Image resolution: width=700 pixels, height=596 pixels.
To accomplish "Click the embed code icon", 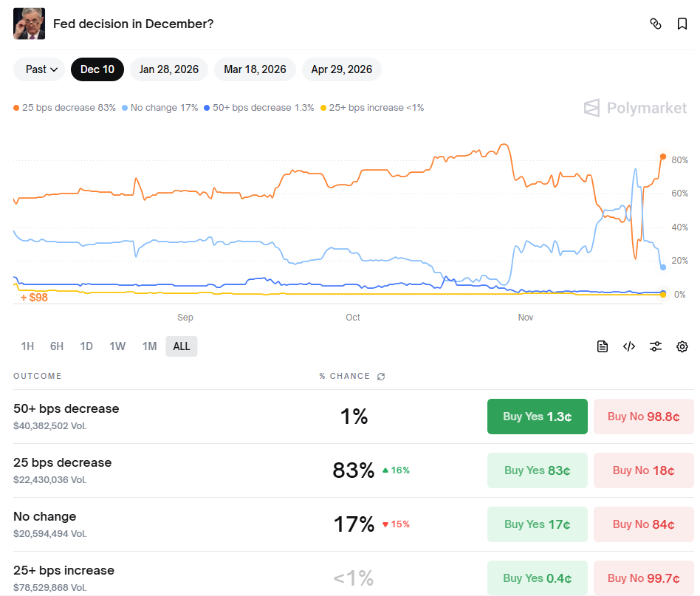I will click(x=629, y=346).
